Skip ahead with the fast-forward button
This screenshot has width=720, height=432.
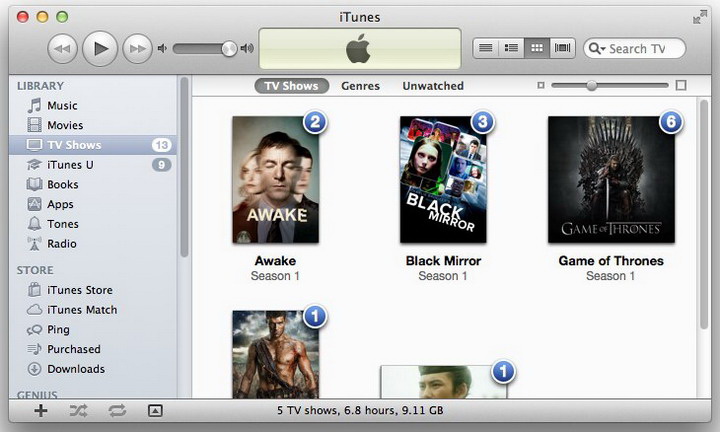[x=137, y=48]
